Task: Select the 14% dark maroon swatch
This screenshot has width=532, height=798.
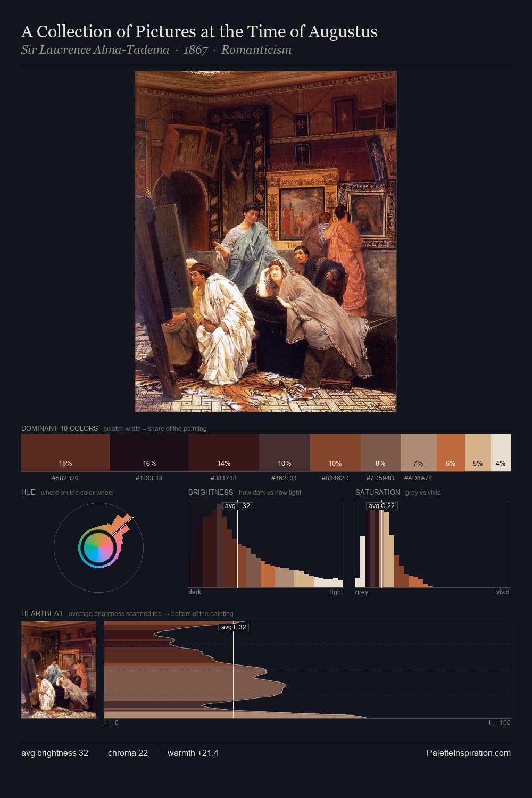Action: click(224, 453)
